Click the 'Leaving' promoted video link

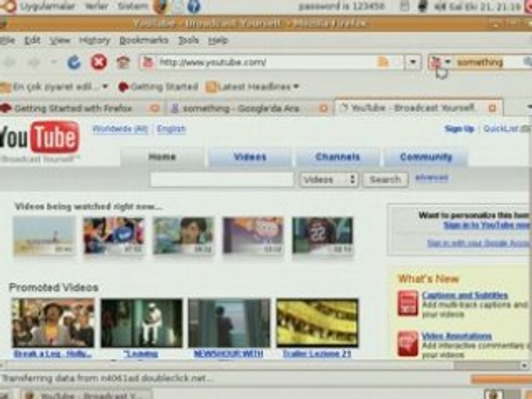[x=141, y=354]
